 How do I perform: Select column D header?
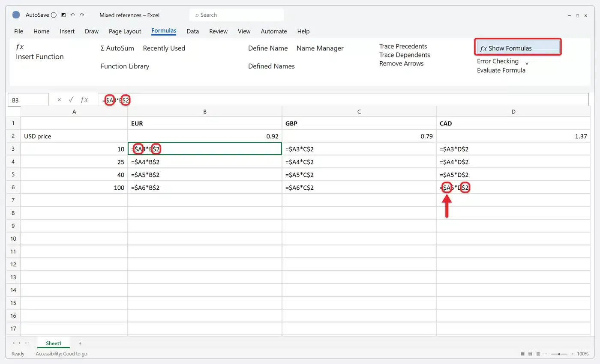click(x=513, y=111)
